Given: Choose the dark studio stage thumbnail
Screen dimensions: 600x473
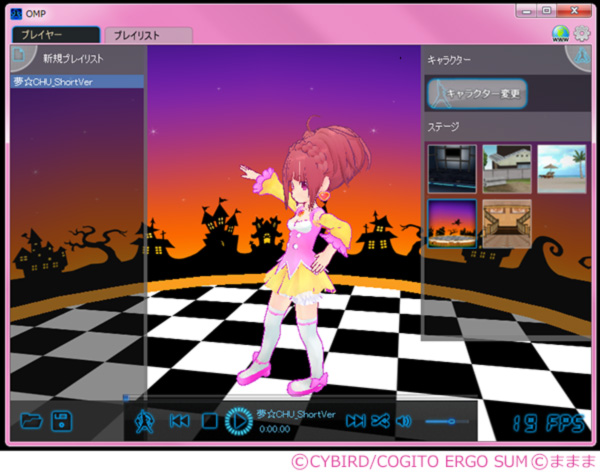Looking at the screenshot, I should 451,166.
